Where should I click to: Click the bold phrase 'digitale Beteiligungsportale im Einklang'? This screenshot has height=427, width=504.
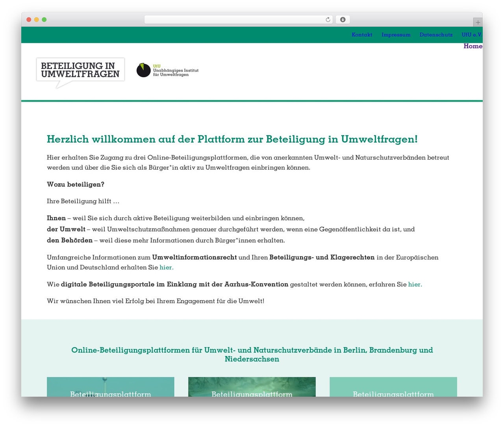(174, 284)
